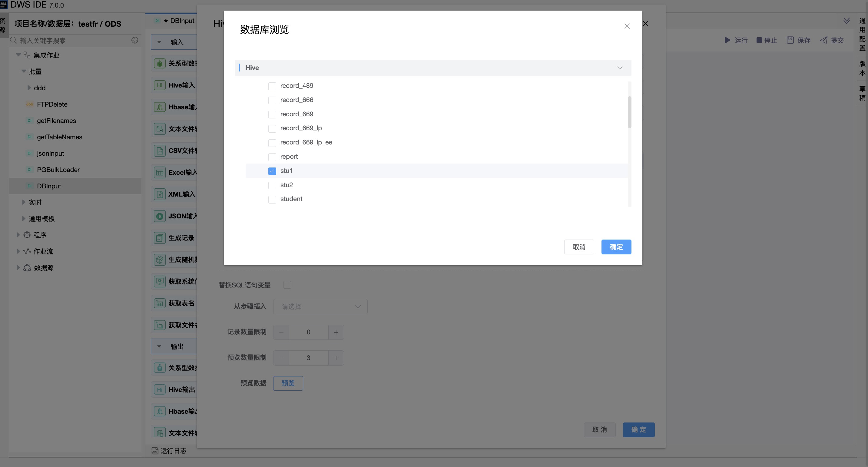Click the table list vertical scrollbar
Viewport: 868px width, 467px height.
629,112
